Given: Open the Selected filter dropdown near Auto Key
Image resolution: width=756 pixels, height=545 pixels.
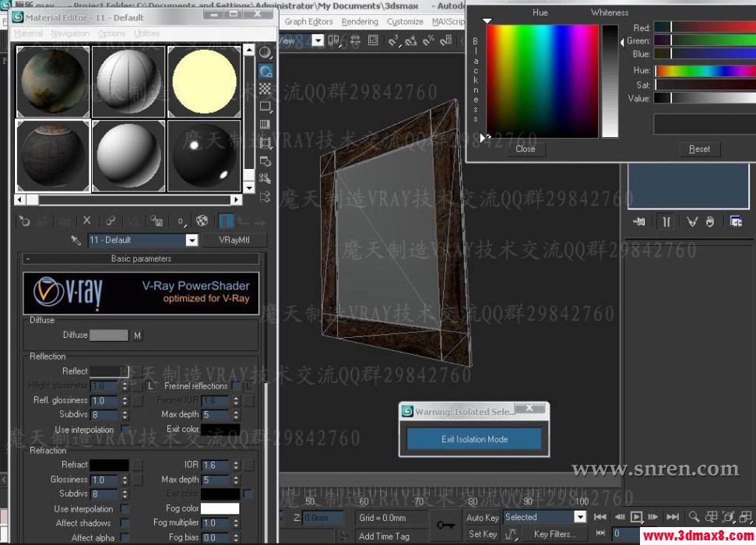Looking at the screenshot, I should click(582, 516).
